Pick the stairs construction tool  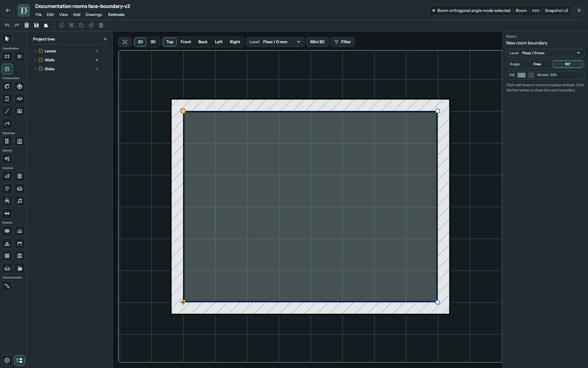pyautogui.click(x=7, y=111)
